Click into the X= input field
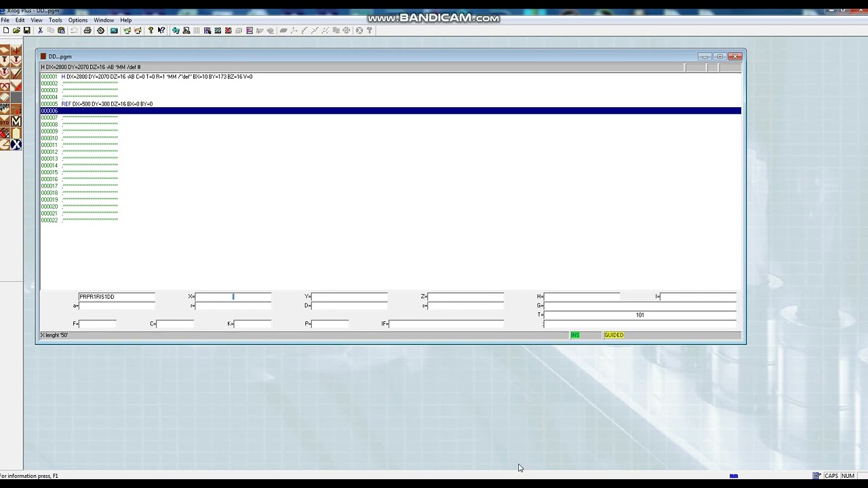Screen dimensions: 868x488 coord(233,296)
